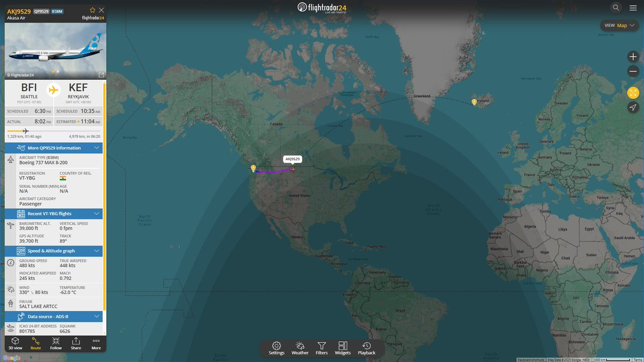Viewport: 644px width, 362px height.
Task: Click the Boeing 737 MAX aircraft photo
Action: [x=55, y=51]
